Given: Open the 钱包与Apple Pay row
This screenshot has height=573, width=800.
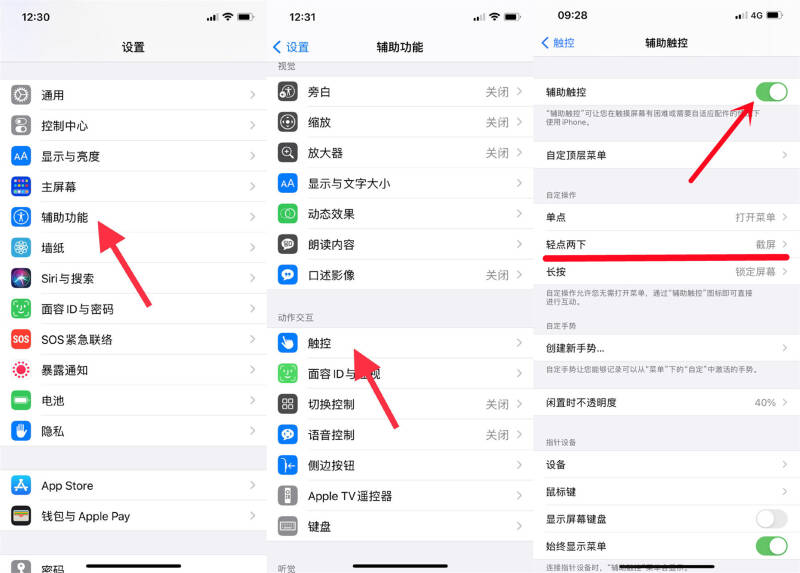Looking at the screenshot, I should pyautogui.click(x=133, y=516).
